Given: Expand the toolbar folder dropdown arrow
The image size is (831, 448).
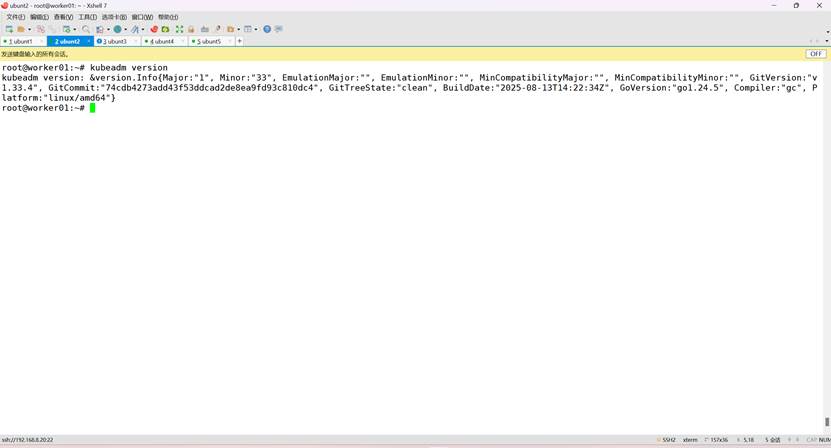Looking at the screenshot, I should tap(238, 29).
